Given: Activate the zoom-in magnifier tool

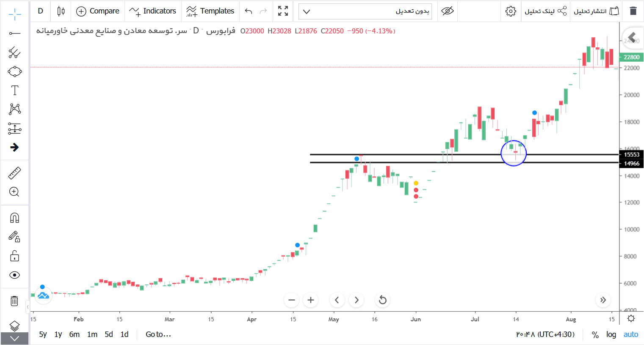Looking at the screenshot, I should tap(14, 192).
